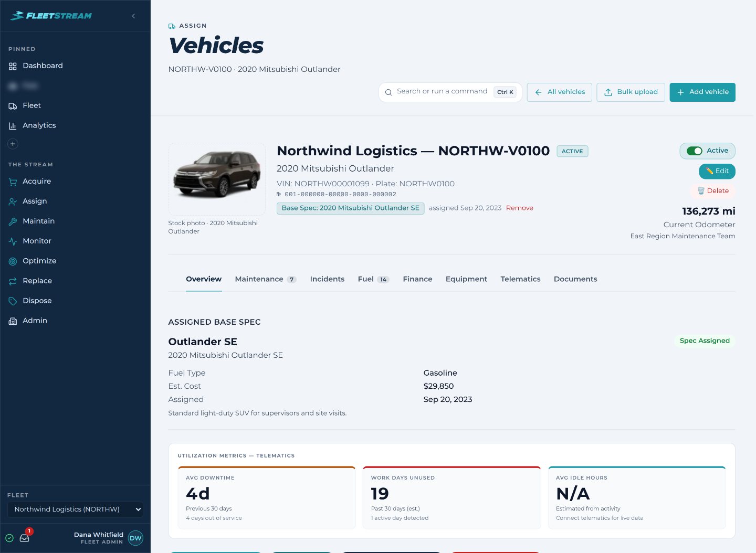Click the Mitsubishi Outlander stock photo
Screen dimensions: 756x553
217,179
